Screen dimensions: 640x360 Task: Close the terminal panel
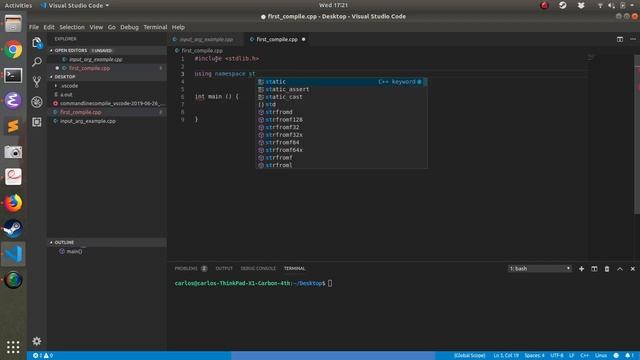click(x=633, y=269)
